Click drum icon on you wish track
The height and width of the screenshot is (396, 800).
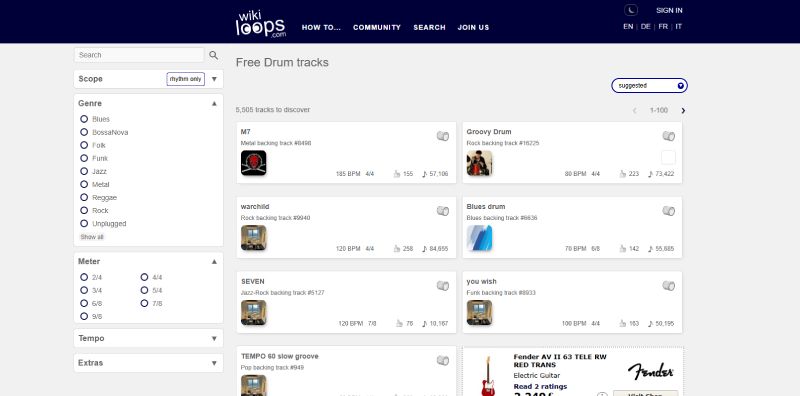(668, 286)
